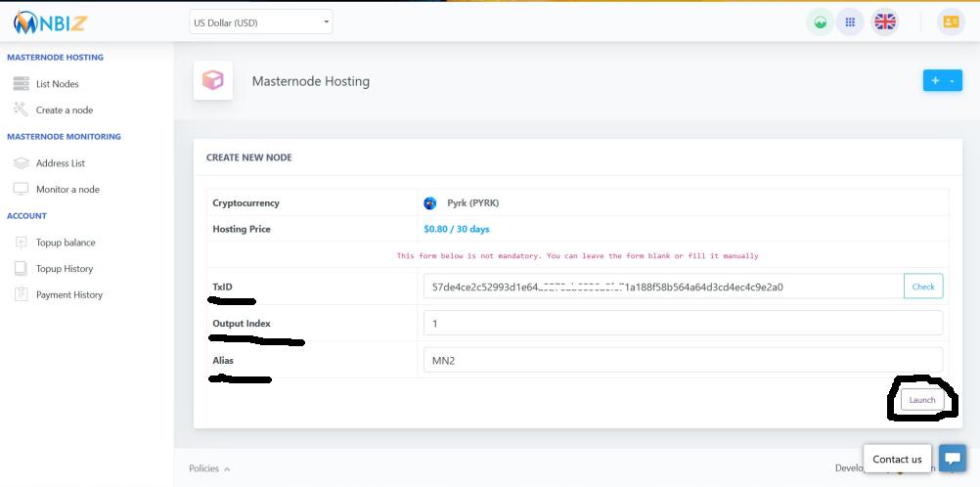Open Address List in sidebar

(x=61, y=163)
